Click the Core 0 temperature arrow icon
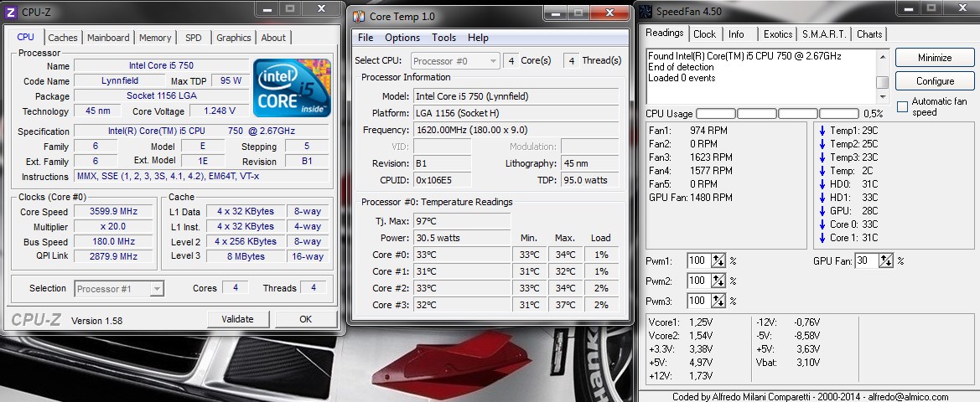Viewport: 980px width, 402px height. point(822,224)
